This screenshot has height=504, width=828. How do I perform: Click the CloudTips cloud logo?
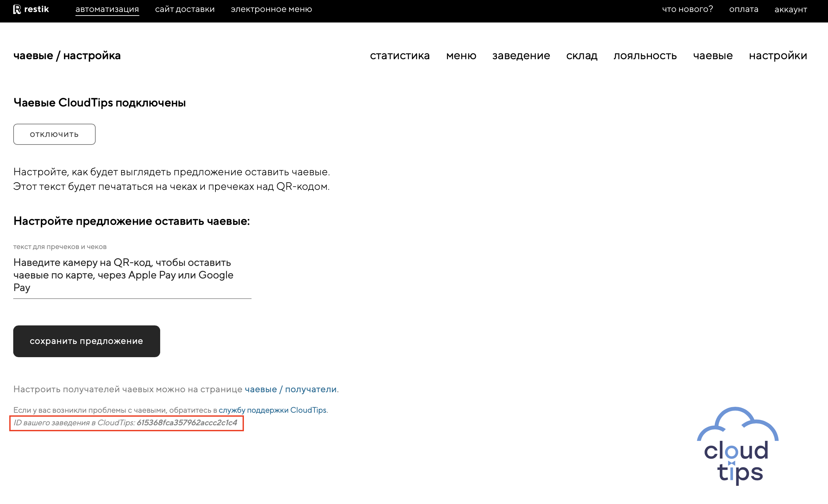coord(737,445)
